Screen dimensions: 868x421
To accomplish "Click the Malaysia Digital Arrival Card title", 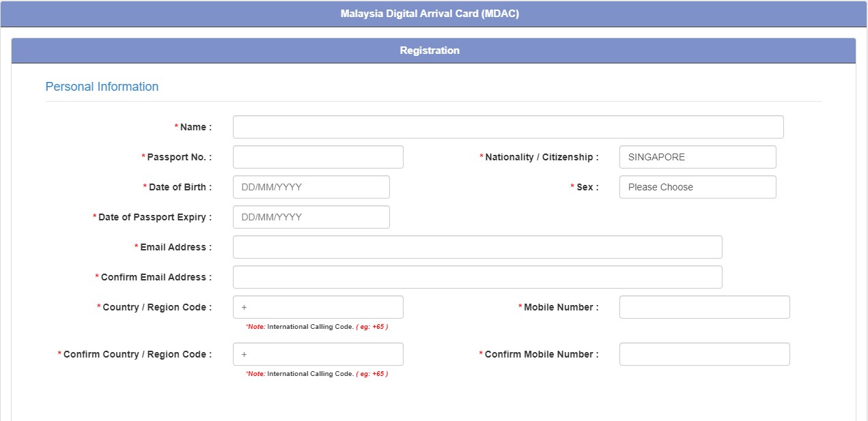I will (430, 14).
